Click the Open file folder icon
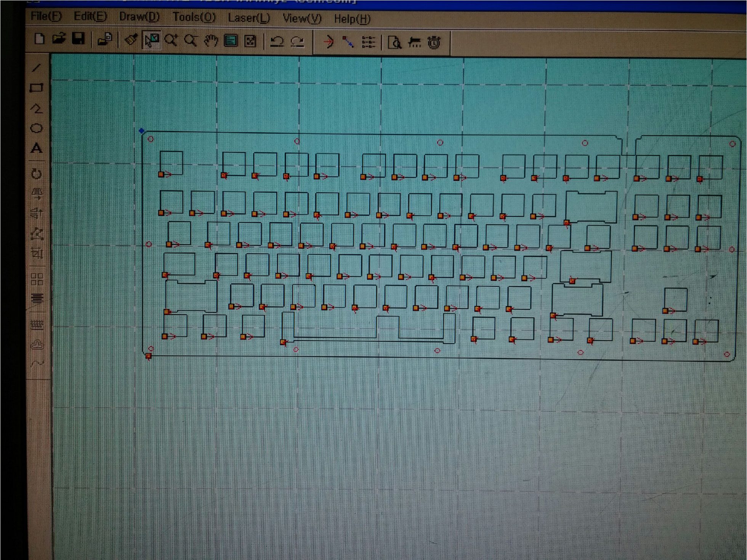747x560 pixels. click(59, 39)
